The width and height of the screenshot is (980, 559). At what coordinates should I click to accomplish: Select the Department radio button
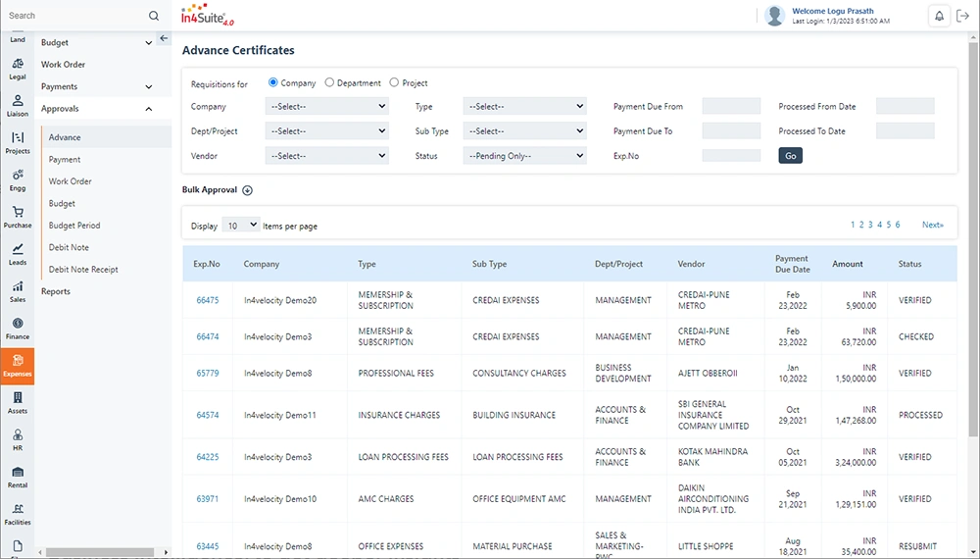coord(329,82)
